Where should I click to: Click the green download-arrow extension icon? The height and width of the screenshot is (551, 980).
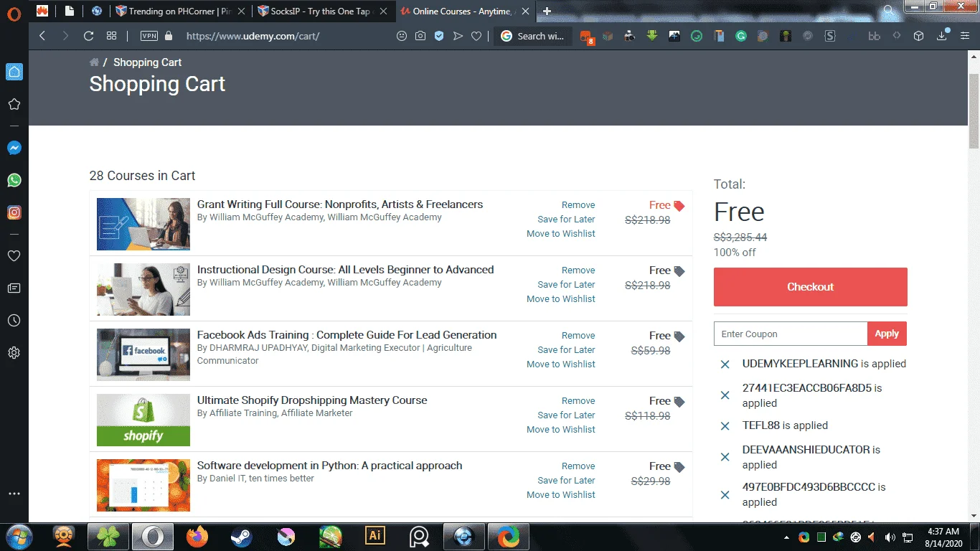[x=652, y=35]
